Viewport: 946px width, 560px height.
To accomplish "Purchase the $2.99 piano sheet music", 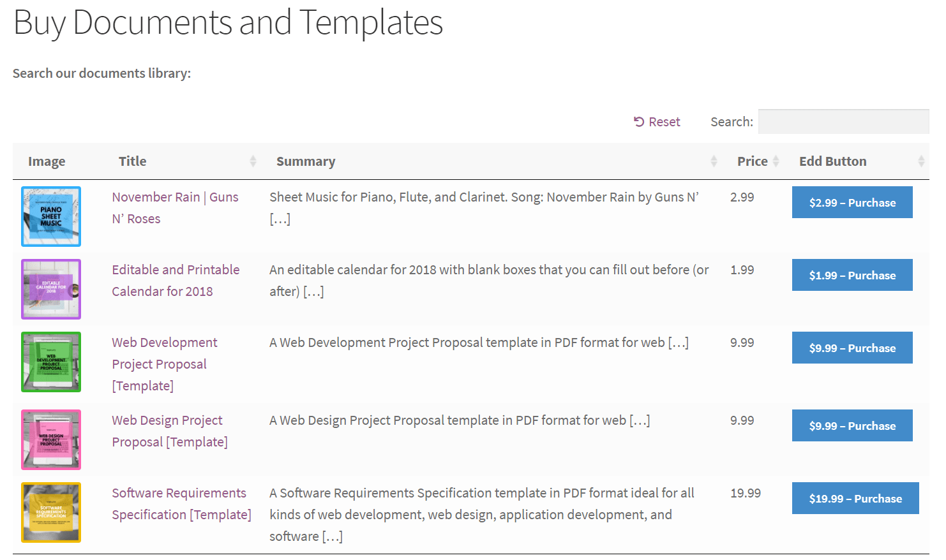I will [x=852, y=202].
